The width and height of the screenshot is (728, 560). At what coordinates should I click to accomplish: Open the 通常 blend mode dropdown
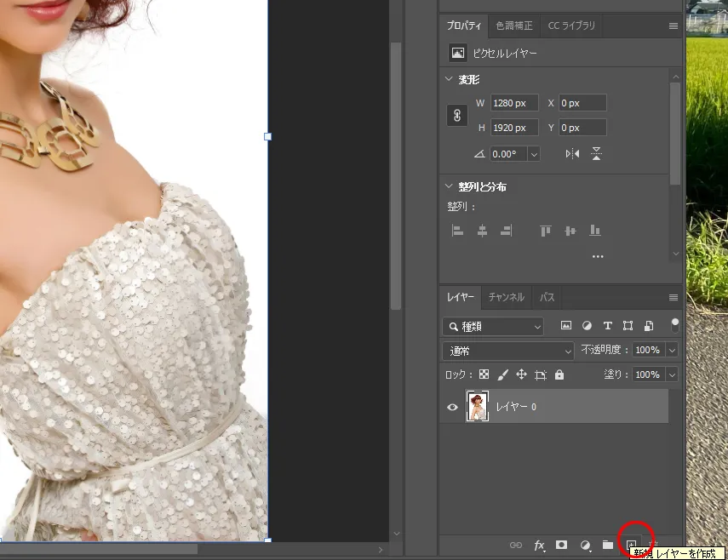coord(508,351)
